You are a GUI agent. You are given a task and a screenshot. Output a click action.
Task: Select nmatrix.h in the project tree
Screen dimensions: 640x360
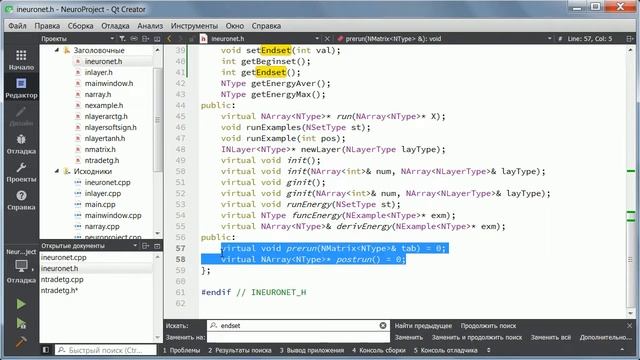[100, 149]
